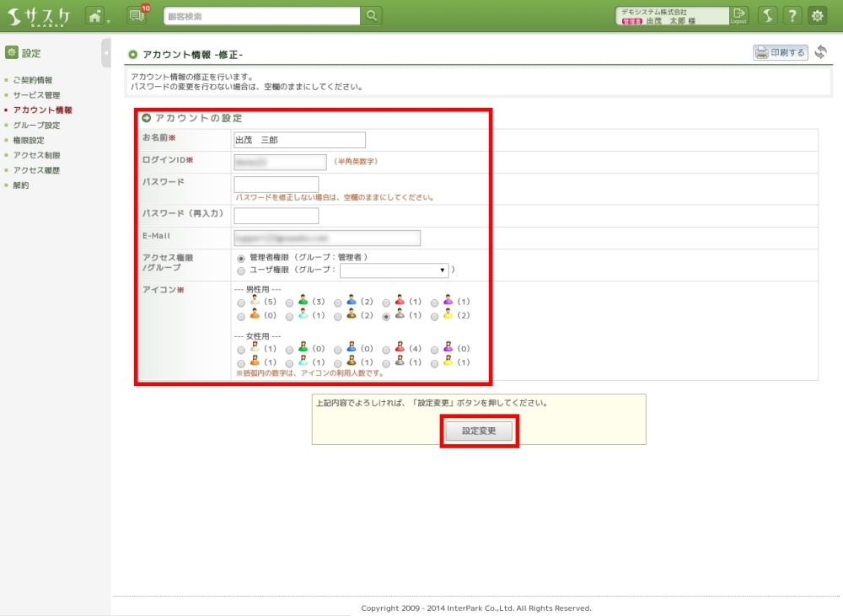Open アクセス履歴 in sidebar
Viewport: 843px width, 616px height.
point(36,170)
